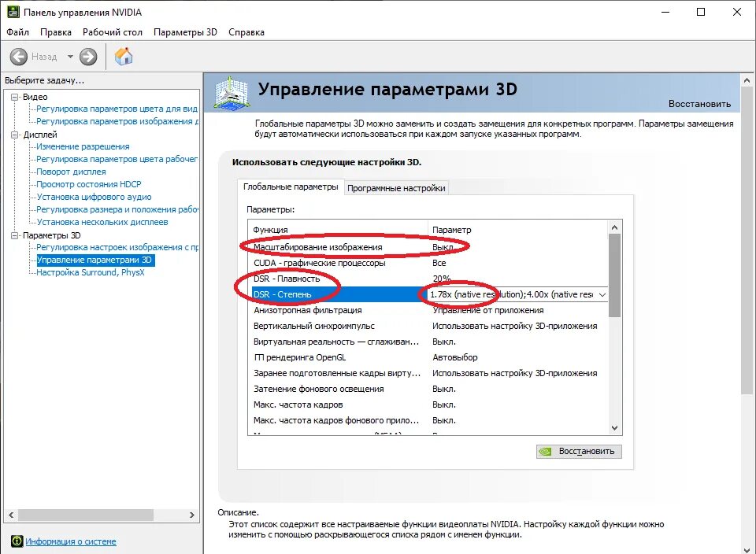756x554 pixels.
Task: Click the 3D settings cube icon in header
Action: click(x=232, y=92)
